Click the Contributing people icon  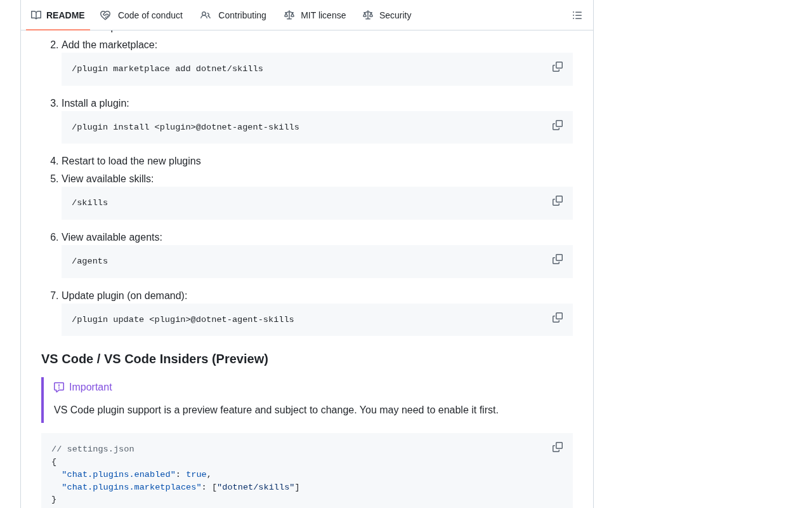pos(206,15)
